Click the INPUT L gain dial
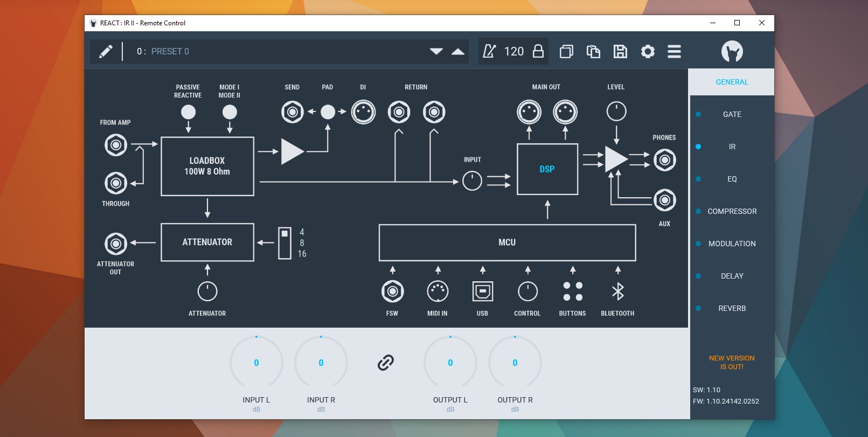Screen dimensions: 868x437 (256, 363)
